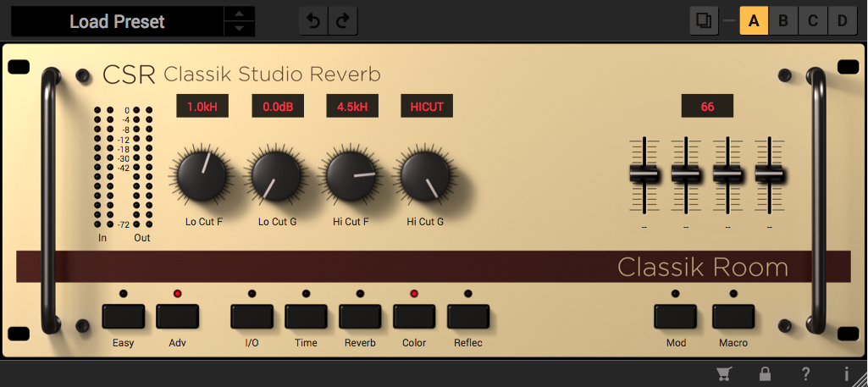The height and width of the screenshot is (387, 868).
Task: Open the Macro page button
Action: (x=733, y=316)
